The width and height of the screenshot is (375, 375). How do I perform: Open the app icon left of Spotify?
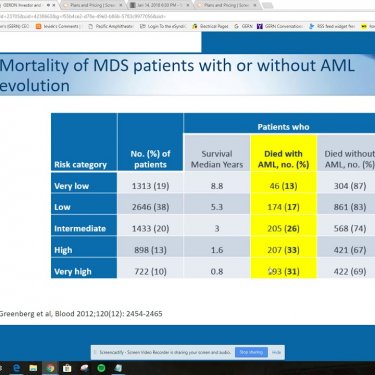click(84, 368)
